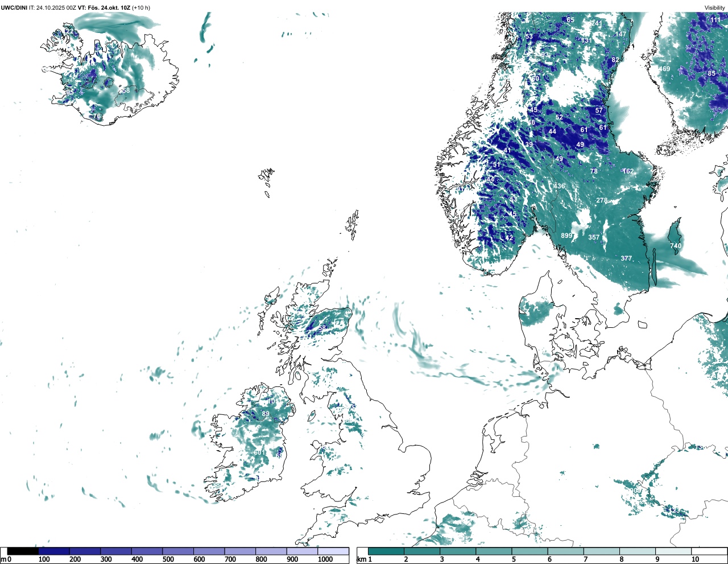728x564 pixels.
Task: Click the map value '78'
Action: pos(594,171)
